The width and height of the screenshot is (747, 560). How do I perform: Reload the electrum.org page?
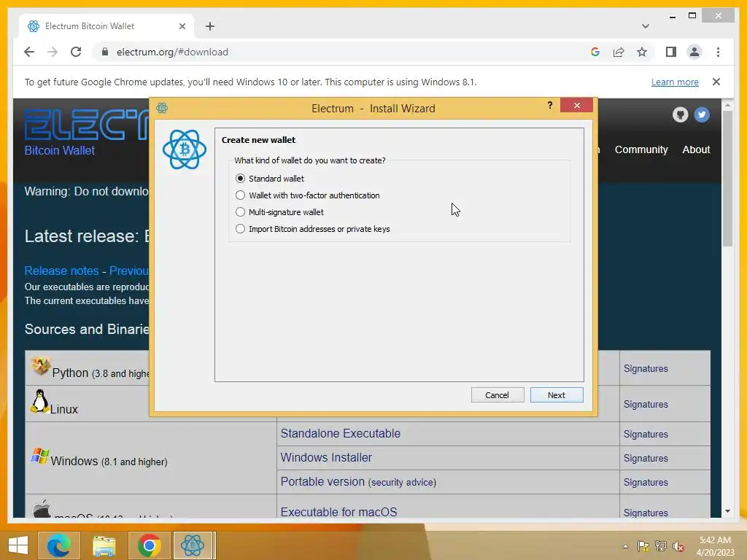click(76, 52)
